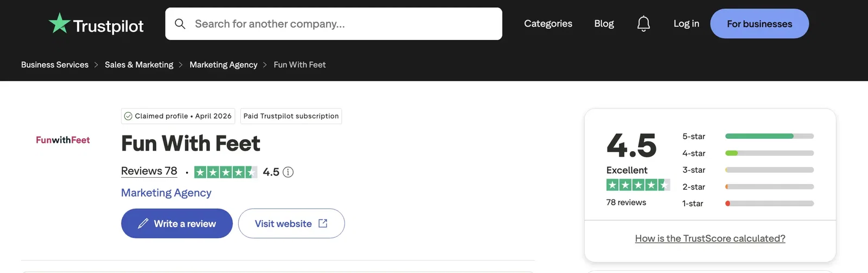Focus the Search for another company field
This screenshot has height=273, width=868.
pyautogui.click(x=334, y=24)
